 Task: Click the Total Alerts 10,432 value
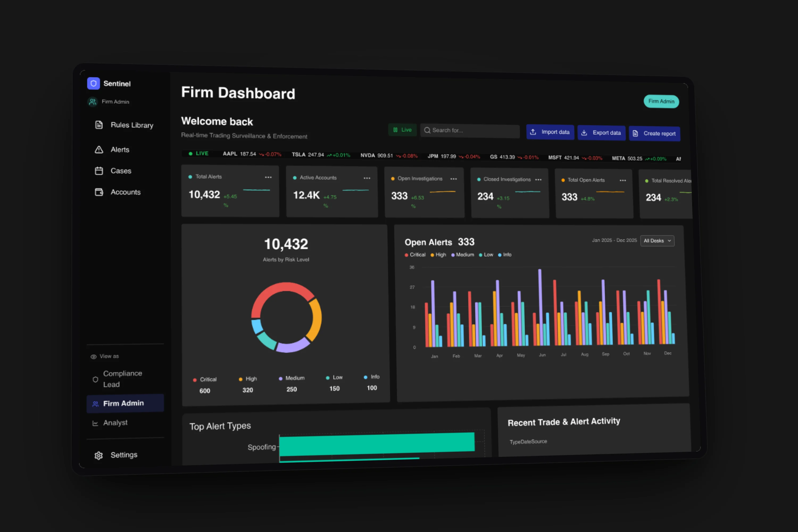tap(204, 194)
